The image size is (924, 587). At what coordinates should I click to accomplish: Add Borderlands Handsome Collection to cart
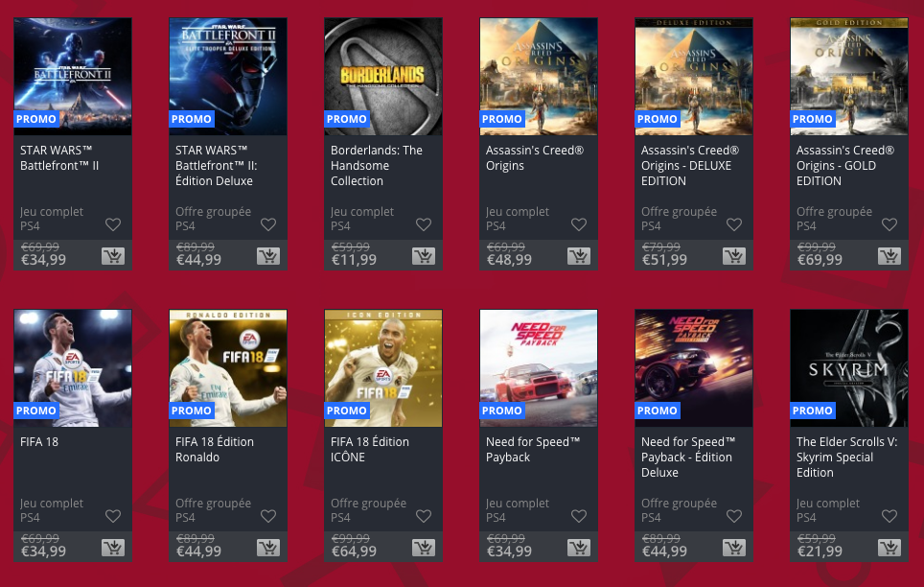point(423,256)
